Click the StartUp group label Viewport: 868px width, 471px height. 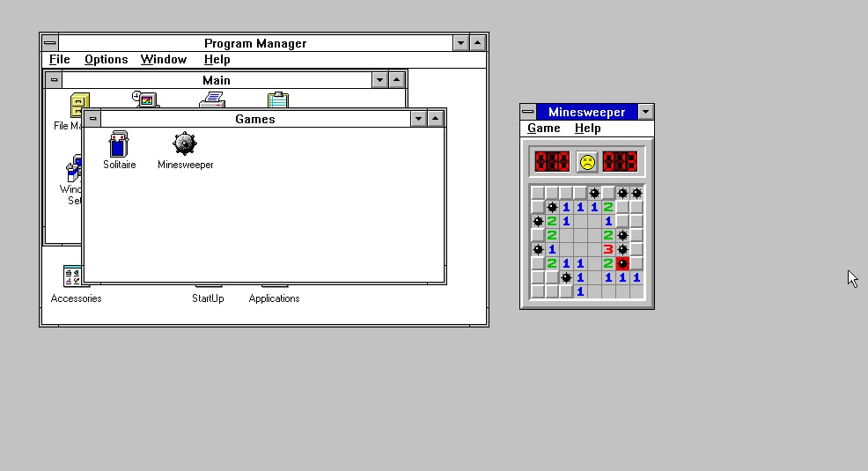pos(208,298)
